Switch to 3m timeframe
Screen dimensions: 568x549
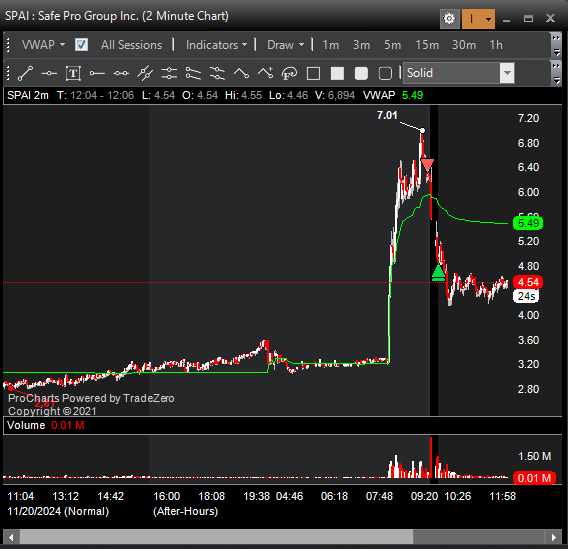(x=362, y=45)
